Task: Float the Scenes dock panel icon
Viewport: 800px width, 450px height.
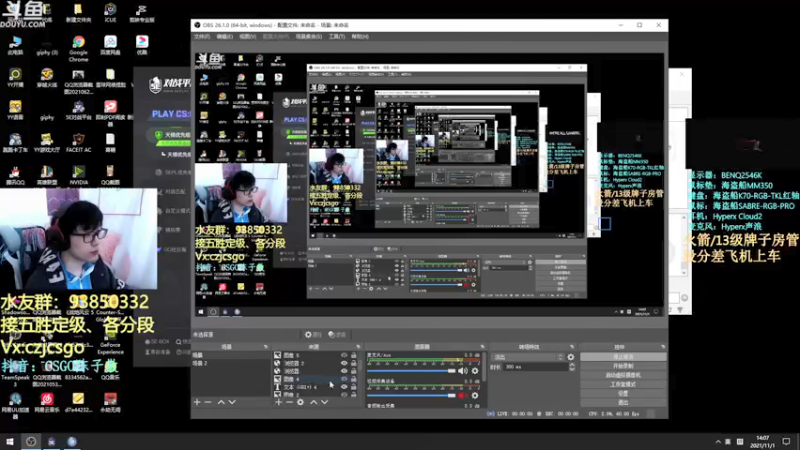Action: click(x=265, y=347)
